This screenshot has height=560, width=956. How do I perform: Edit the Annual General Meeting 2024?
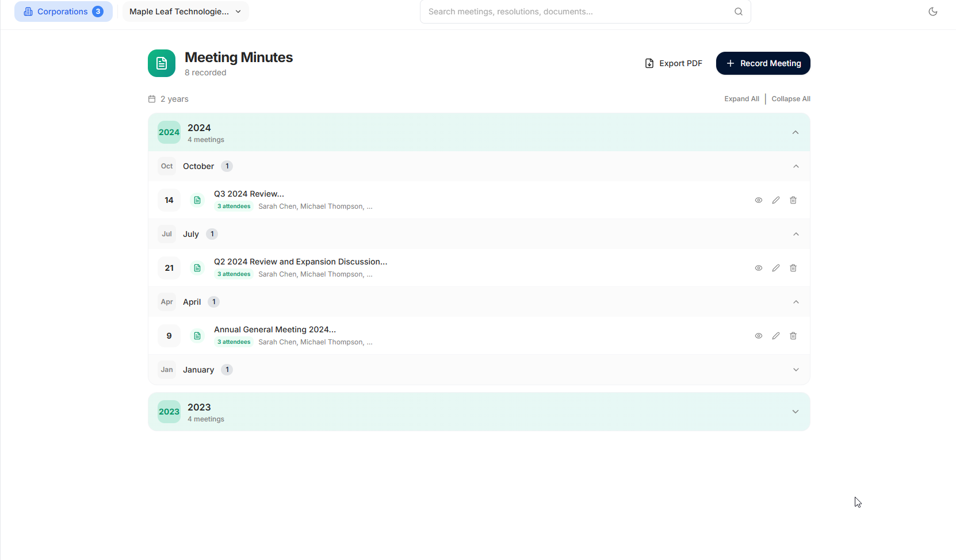coord(776,336)
